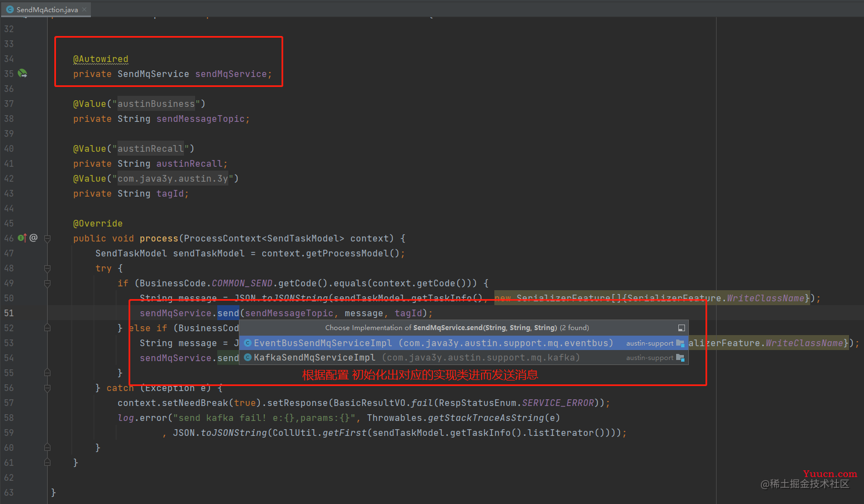This screenshot has height=504, width=864.
Task: Click CollUtil.getFirst call on line 59
Action: [x=319, y=433]
